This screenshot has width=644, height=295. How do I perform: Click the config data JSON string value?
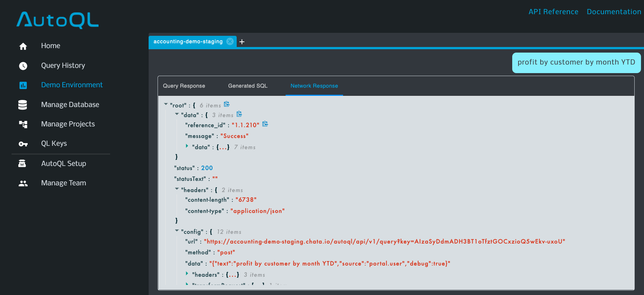pos(330,264)
